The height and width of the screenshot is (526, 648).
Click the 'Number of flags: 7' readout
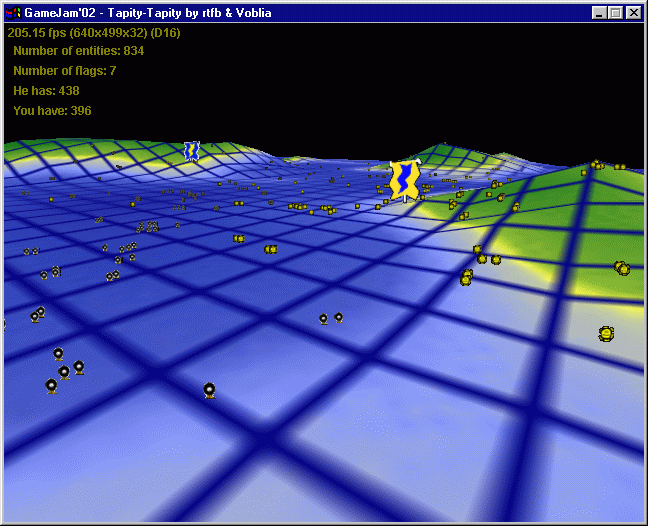point(64,71)
